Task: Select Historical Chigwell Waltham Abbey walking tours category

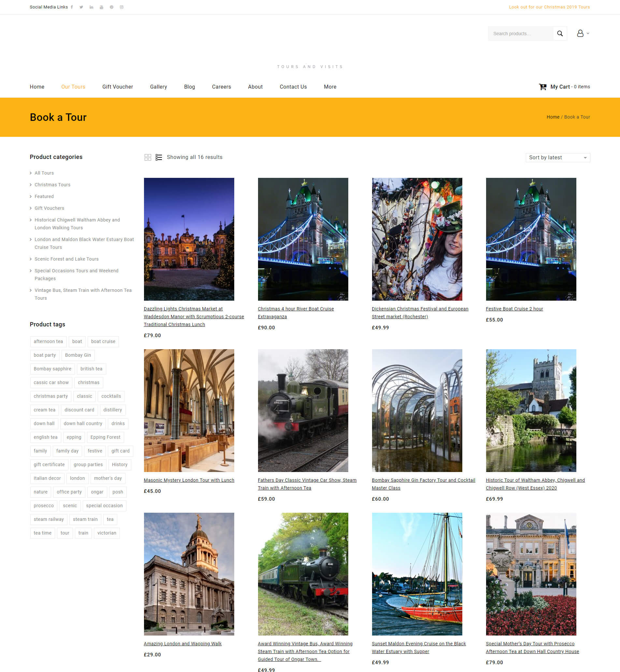Action: click(x=77, y=224)
